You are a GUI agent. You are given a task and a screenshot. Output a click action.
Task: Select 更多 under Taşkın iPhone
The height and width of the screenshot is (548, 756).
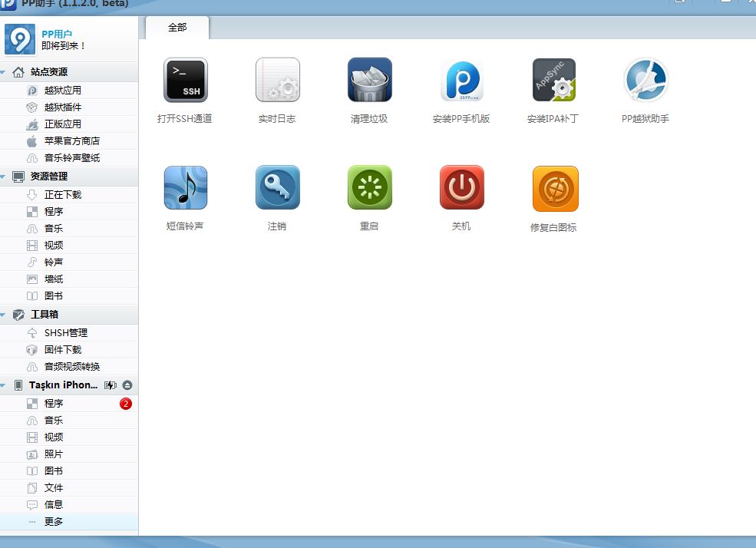(69, 521)
